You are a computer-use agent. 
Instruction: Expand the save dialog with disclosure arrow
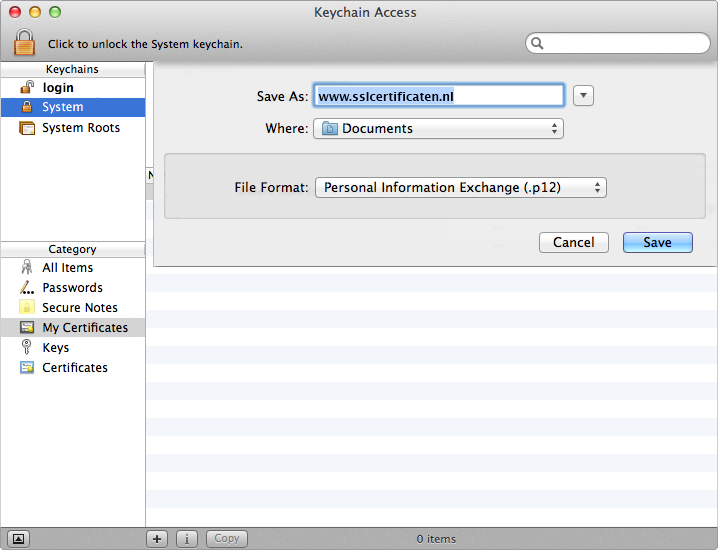click(x=583, y=96)
